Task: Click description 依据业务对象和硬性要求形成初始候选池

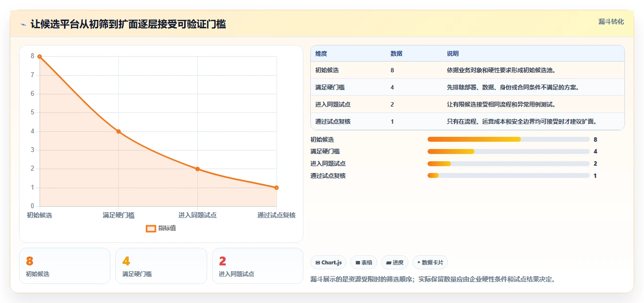Action: (x=501, y=70)
